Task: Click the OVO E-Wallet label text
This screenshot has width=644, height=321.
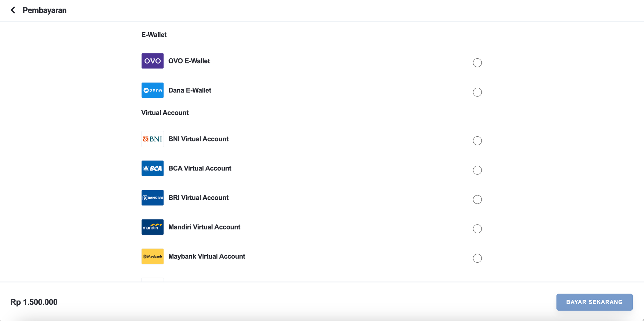Action: click(189, 61)
